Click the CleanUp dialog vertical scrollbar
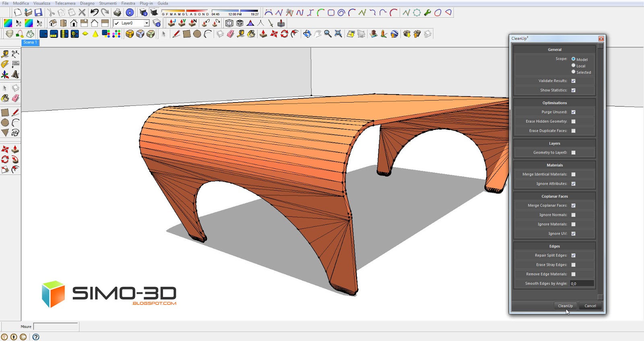The width and height of the screenshot is (644, 341). point(601,171)
